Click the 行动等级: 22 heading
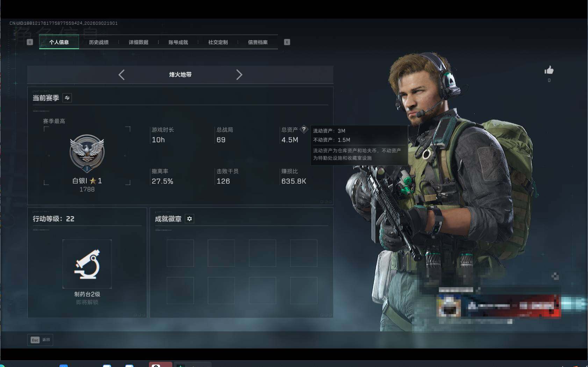Image resolution: width=588 pixels, height=367 pixels. point(53,219)
